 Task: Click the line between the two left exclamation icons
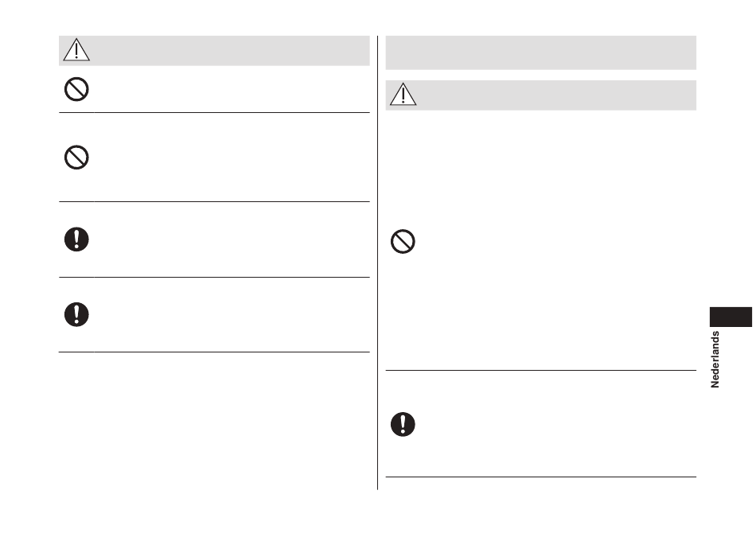214,277
